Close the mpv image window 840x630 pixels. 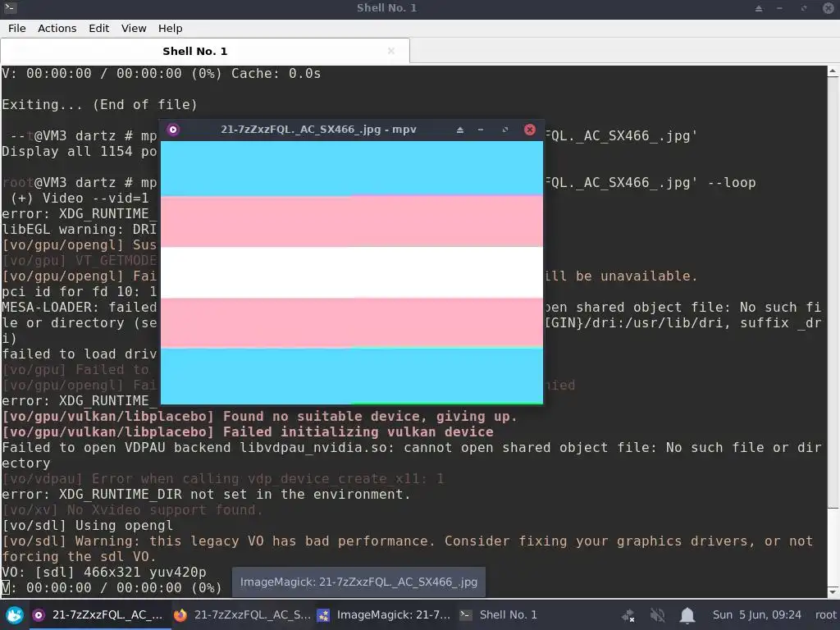tap(529, 130)
